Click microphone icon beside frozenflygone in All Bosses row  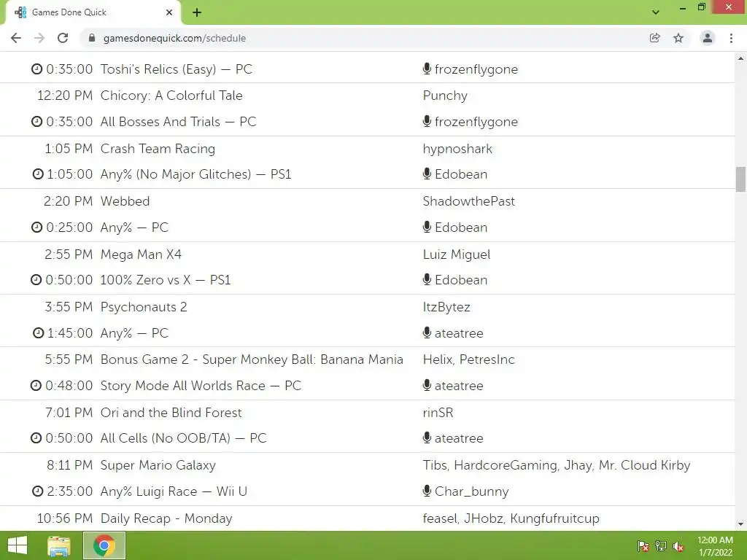[x=427, y=121]
